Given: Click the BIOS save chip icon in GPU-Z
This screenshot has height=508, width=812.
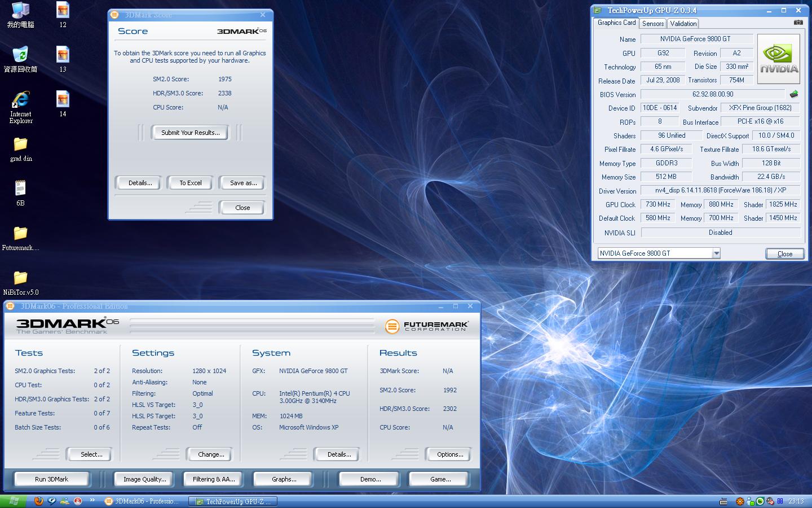Looking at the screenshot, I should (x=794, y=94).
